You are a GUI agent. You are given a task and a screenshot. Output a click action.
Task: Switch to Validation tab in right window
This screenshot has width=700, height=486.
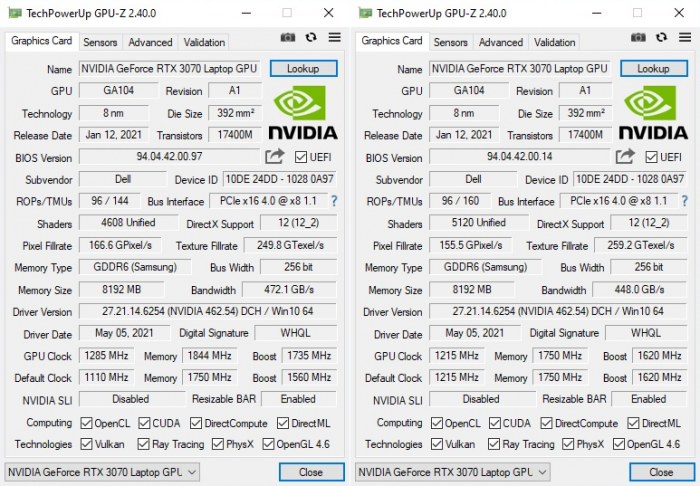tap(554, 42)
